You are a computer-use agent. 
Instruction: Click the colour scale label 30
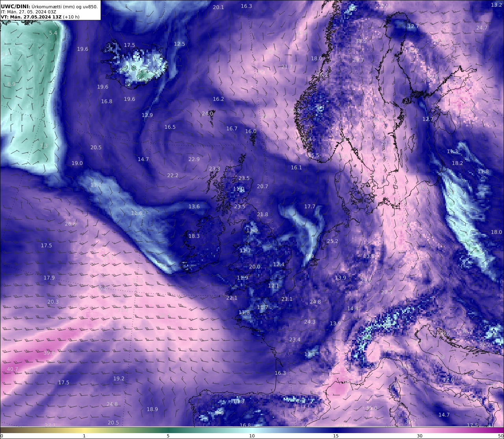[x=420, y=436]
